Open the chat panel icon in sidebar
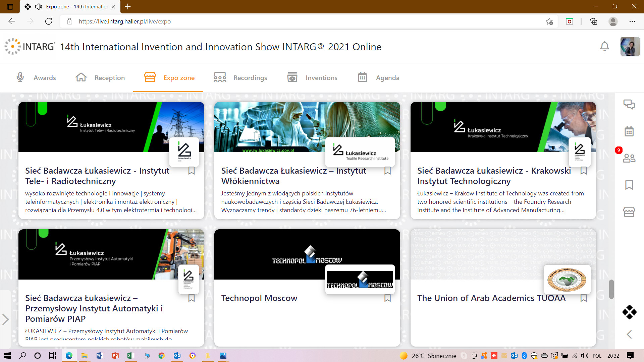Viewport: 644px width, 362px height. point(629,104)
